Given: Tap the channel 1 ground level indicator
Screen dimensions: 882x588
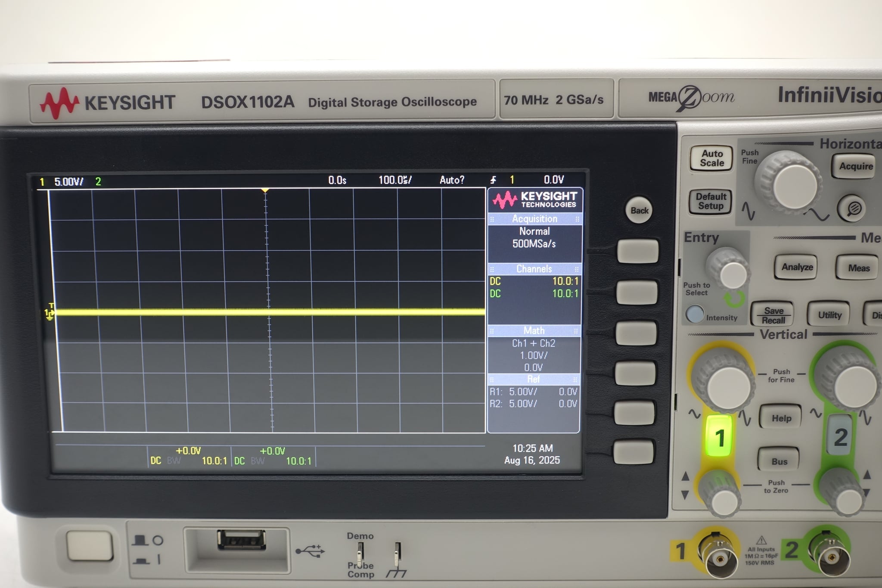Looking at the screenshot, I should 49,313.
